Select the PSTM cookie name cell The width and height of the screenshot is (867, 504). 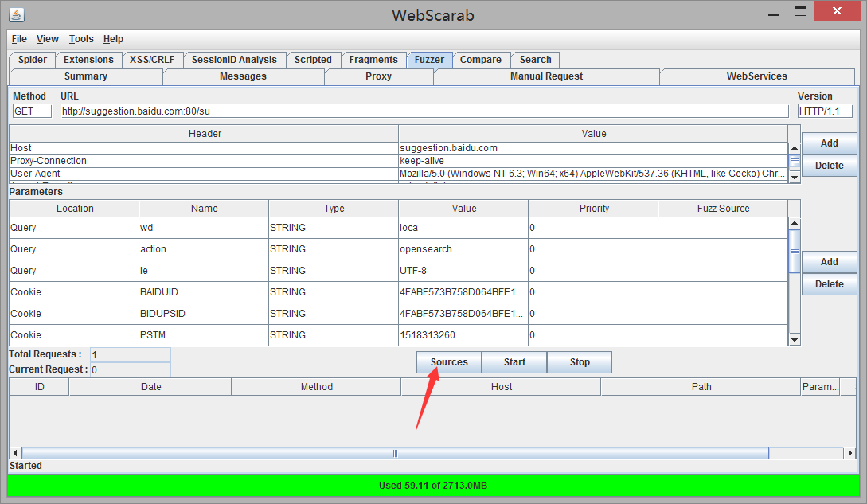point(204,335)
